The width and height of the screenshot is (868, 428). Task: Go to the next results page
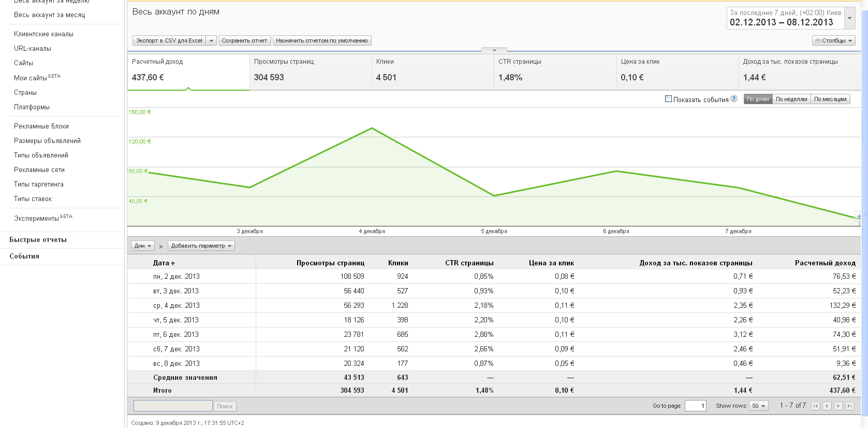tap(838, 406)
